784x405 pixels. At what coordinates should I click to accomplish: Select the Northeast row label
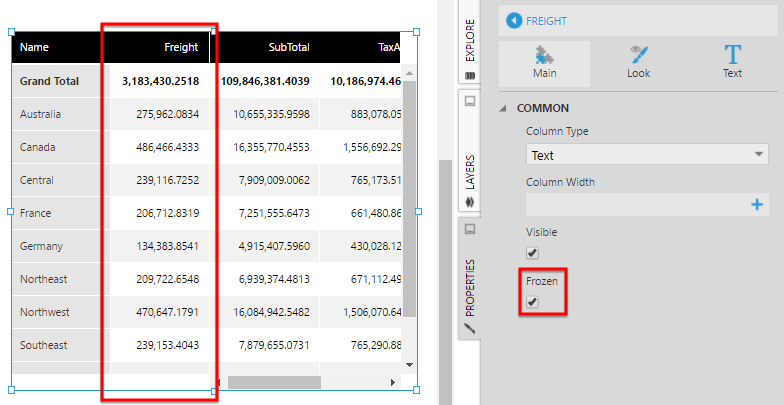tap(44, 279)
